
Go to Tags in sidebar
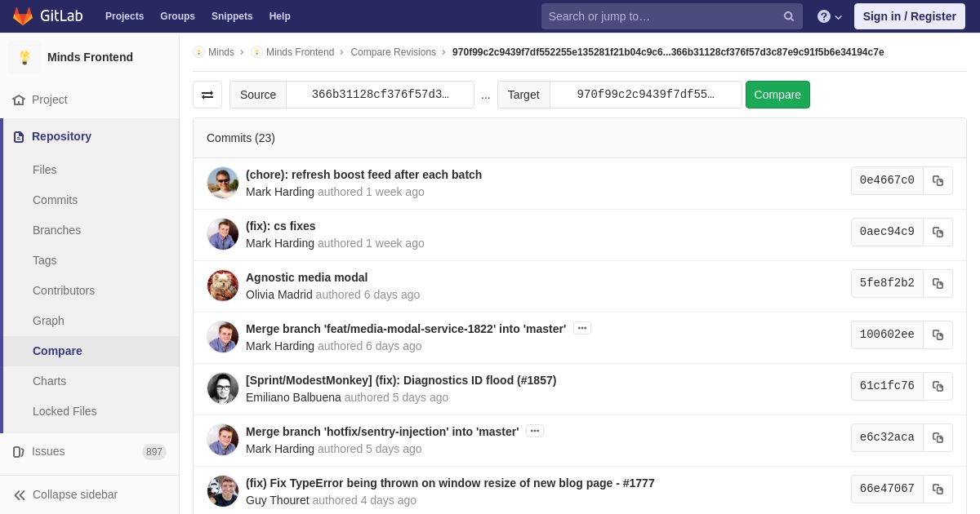tap(45, 260)
